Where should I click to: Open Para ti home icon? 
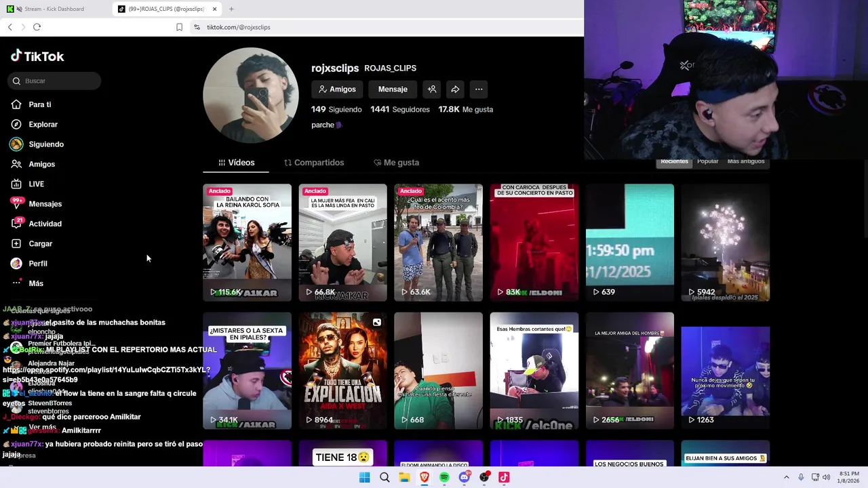[16, 104]
